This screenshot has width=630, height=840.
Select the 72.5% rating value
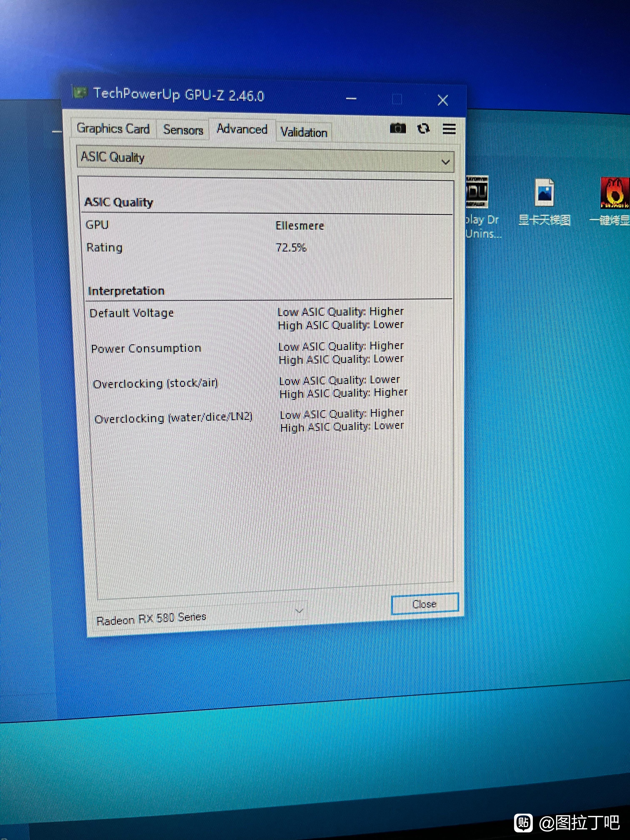point(291,247)
